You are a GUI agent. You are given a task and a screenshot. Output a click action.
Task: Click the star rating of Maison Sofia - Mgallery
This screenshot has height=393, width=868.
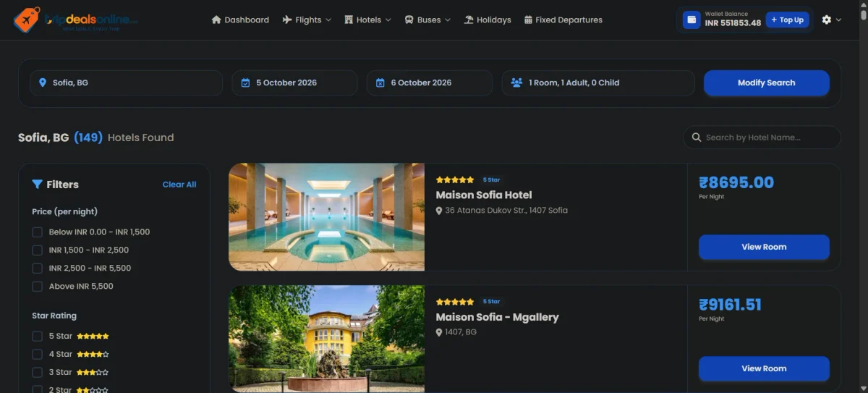coord(455,301)
